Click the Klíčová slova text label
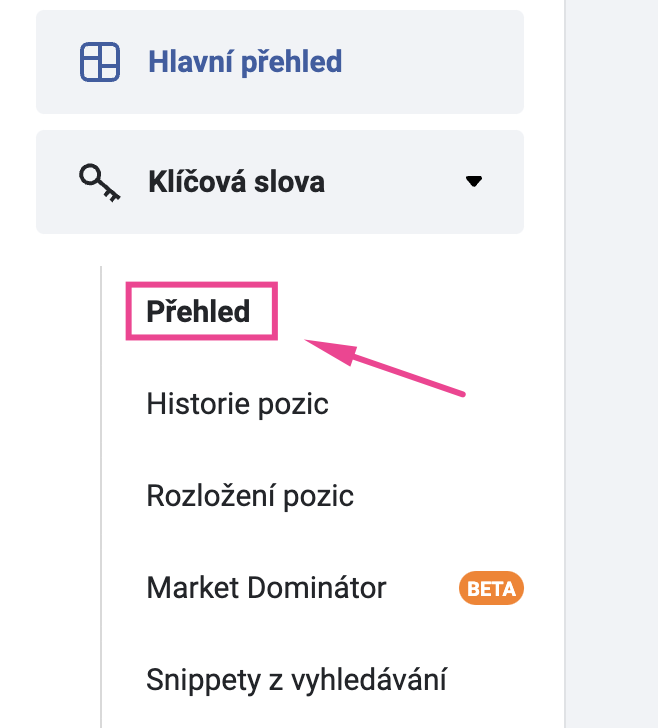Image resolution: width=658 pixels, height=728 pixels. tap(236, 182)
